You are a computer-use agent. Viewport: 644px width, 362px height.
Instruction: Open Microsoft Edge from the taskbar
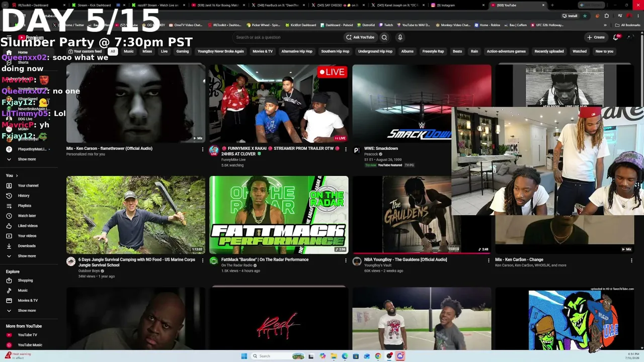(x=345, y=356)
